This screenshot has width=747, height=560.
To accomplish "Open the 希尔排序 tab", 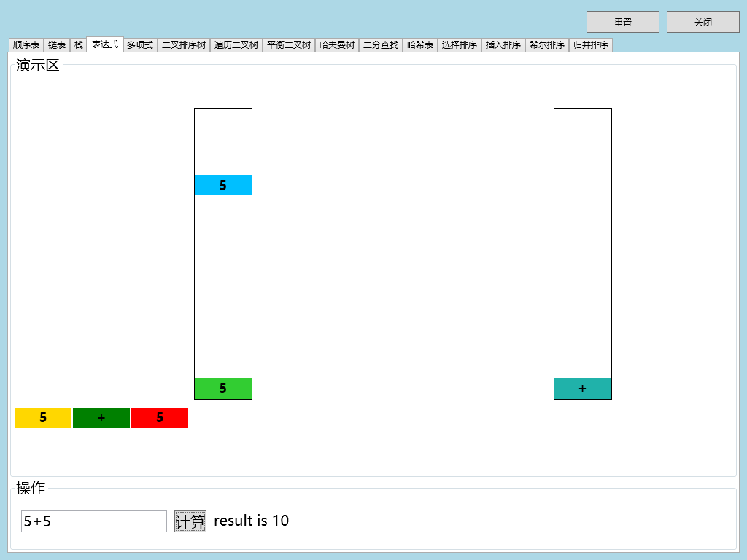I will coord(547,45).
